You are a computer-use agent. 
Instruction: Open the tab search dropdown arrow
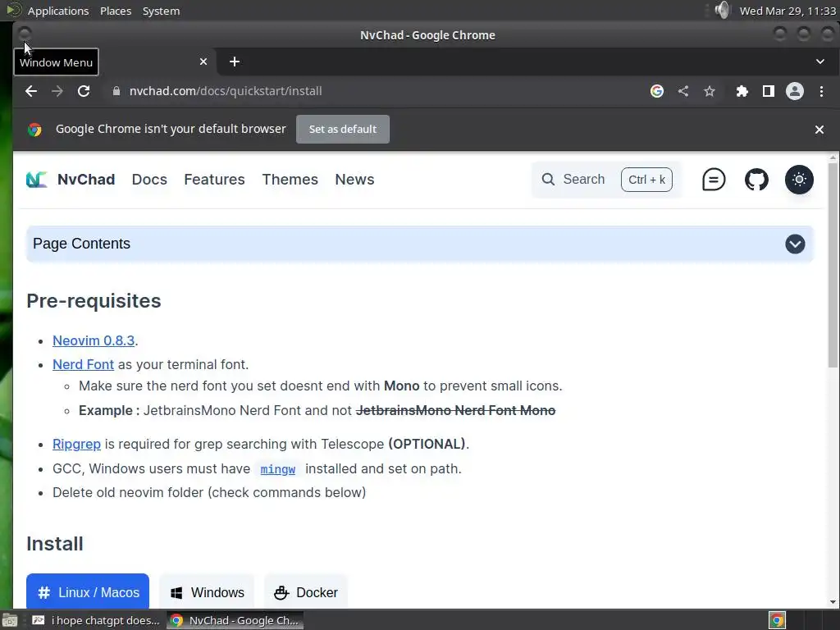pyautogui.click(x=820, y=62)
